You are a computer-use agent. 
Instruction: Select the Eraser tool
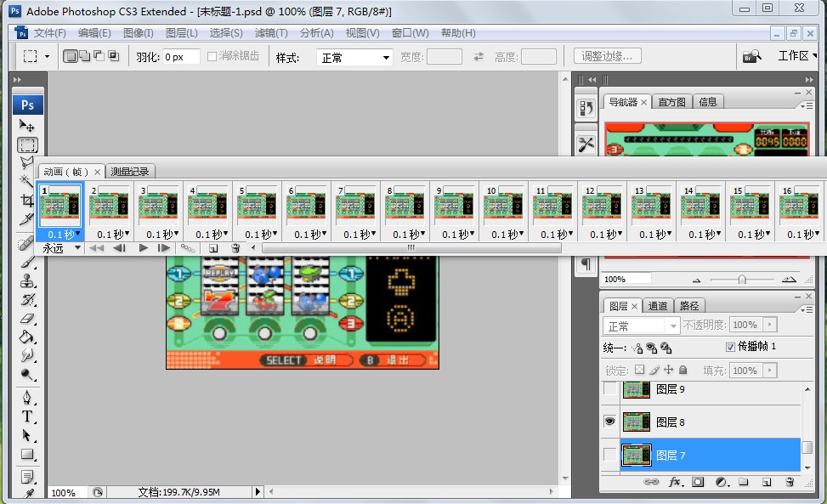[27, 318]
